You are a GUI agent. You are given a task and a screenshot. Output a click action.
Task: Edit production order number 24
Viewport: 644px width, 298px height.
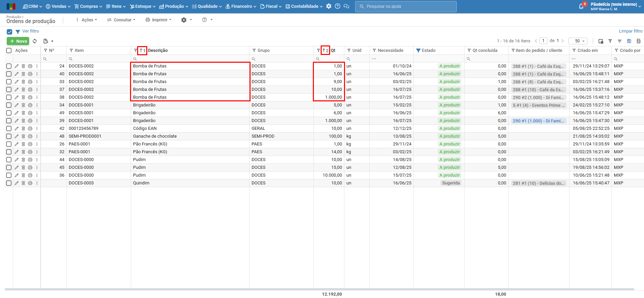pos(17,66)
